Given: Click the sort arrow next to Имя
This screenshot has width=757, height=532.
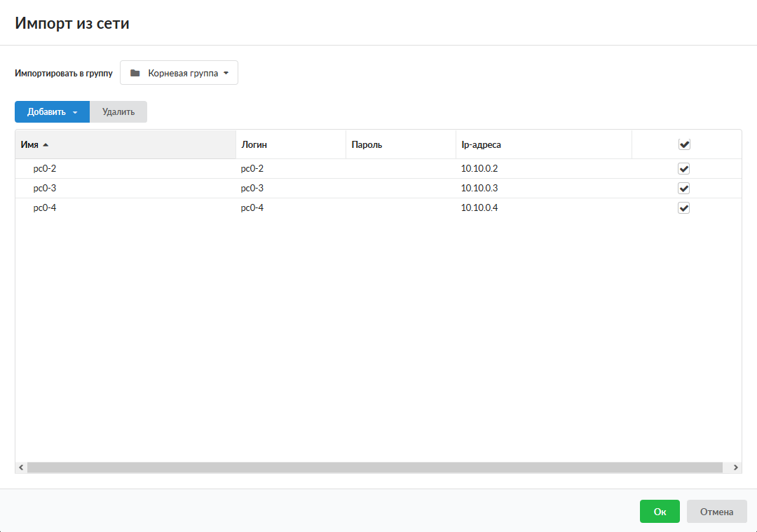Looking at the screenshot, I should pyautogui.click(x=46, y=145).
